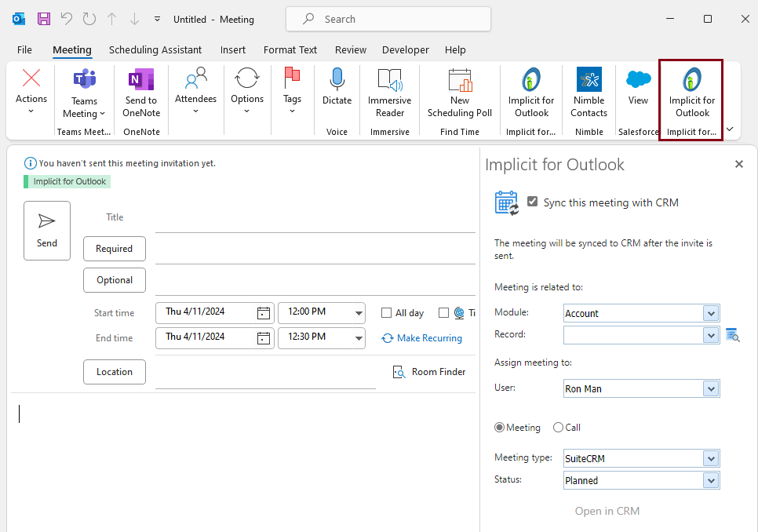This screenshot has height=532, width=758.
Task: Open the 12:00 PM start time dropdown
Action: (359, 313)
